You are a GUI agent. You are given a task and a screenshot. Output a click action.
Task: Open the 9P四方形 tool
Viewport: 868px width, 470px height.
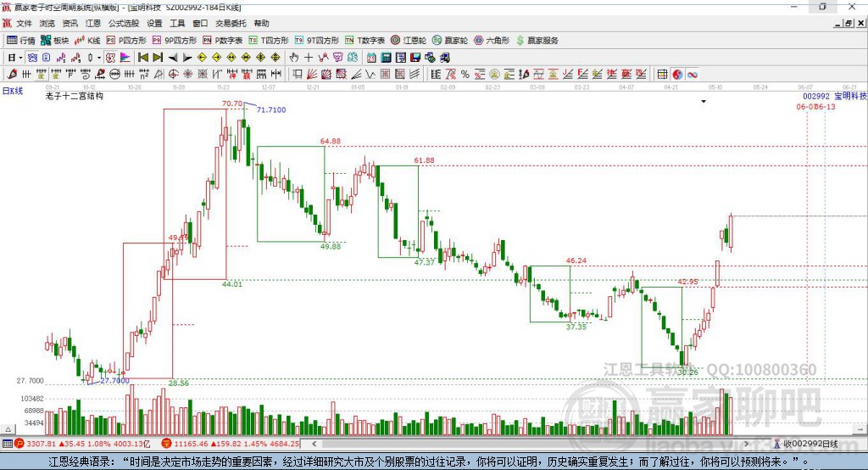click(x=175, y=41)
